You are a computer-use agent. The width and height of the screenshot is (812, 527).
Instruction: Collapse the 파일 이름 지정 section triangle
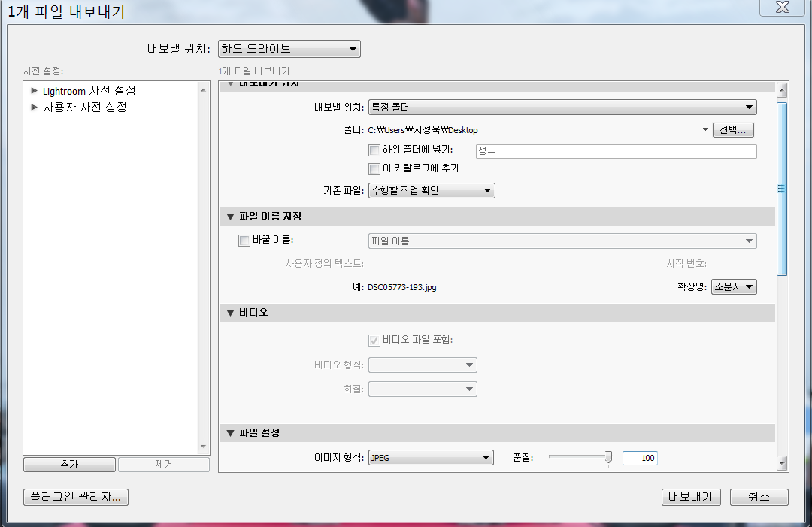click(231, 217)
